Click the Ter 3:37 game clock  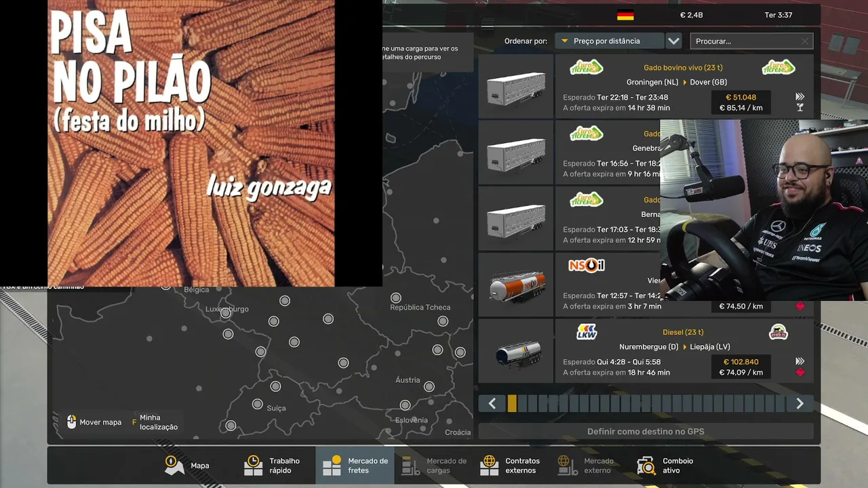coord(778,15)
